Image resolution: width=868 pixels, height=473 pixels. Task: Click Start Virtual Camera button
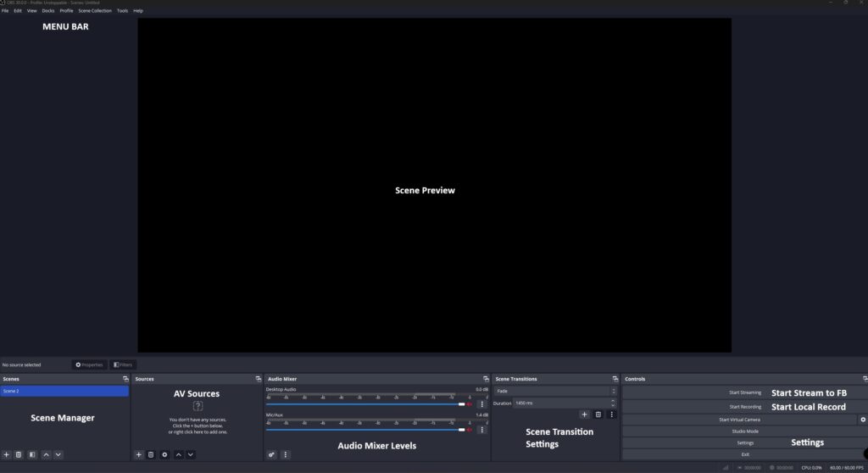739,420
